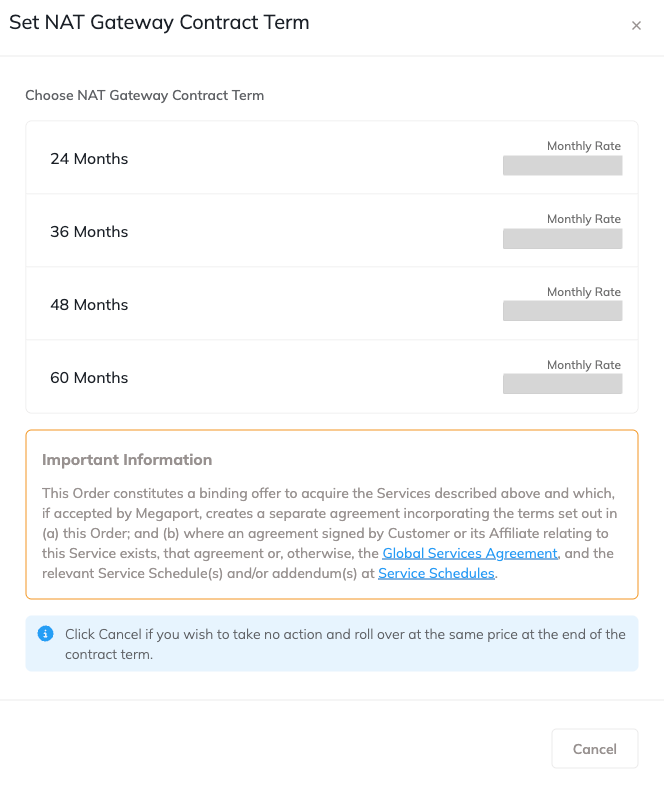
Task: Open the Service Schedules link
Action: (436, 573)
